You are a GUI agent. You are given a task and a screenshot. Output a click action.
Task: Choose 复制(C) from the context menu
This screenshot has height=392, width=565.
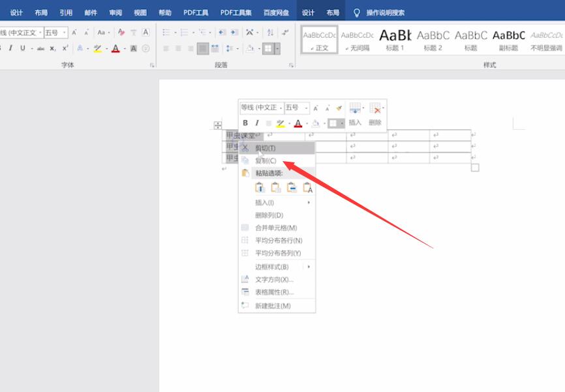tap(266, 160)
